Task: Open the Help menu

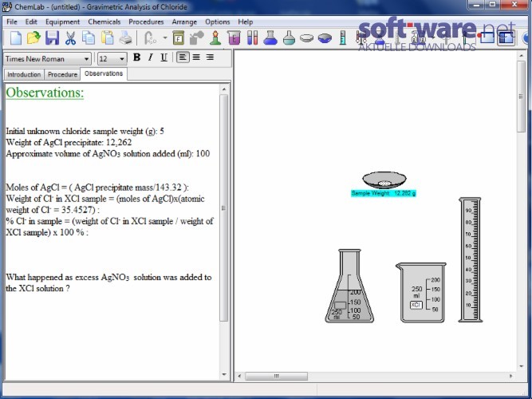Action: tap(245, 22)
